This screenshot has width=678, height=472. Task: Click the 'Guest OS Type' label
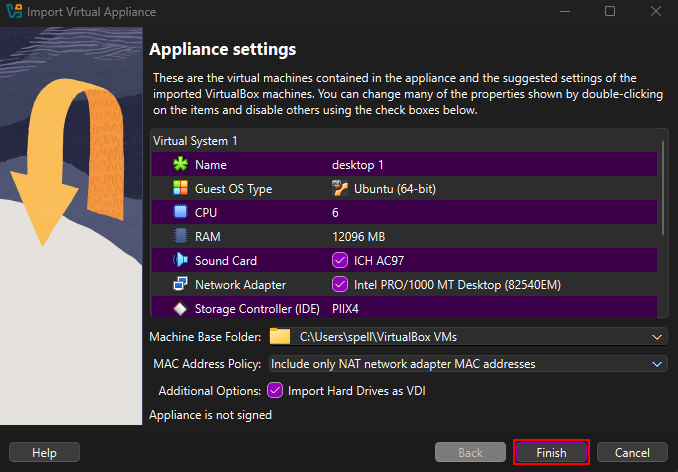[233, 189]
